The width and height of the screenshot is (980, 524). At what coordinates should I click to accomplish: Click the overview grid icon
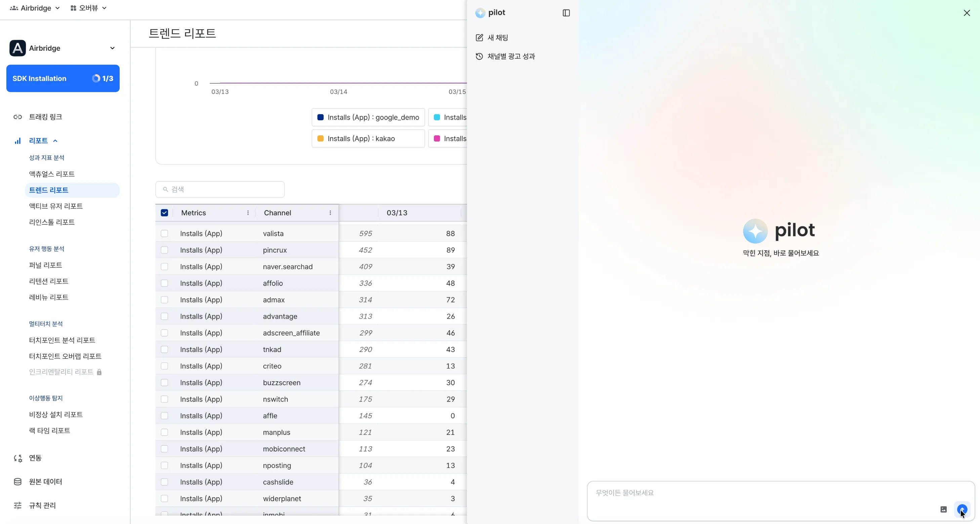point(73,8)
